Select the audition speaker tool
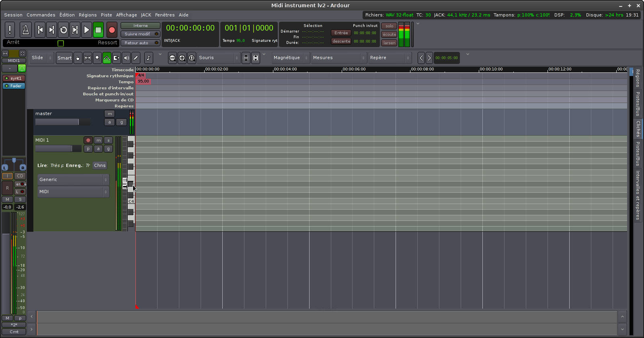Screen dimensions: 644x338 (x=126, y=58)
